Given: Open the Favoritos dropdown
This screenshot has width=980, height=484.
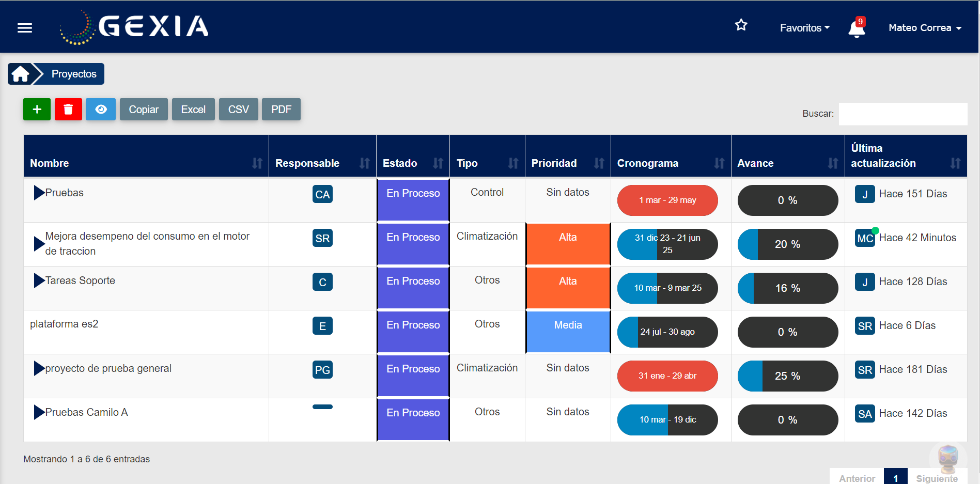Looking at the screenshot, I should click(x=804, y=28).
